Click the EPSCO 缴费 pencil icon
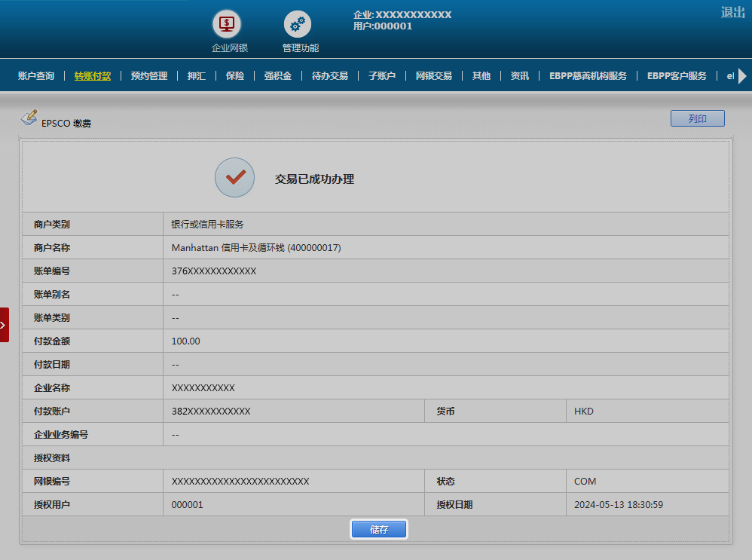 pyautogui.click(x=29, y=118)
